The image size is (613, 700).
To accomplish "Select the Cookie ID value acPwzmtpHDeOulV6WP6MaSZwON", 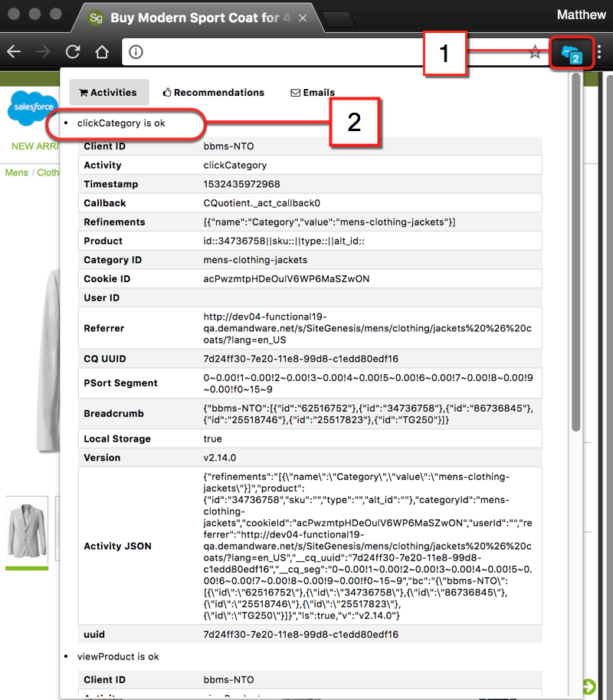I will pyautogui.click(x=287, y=279).
